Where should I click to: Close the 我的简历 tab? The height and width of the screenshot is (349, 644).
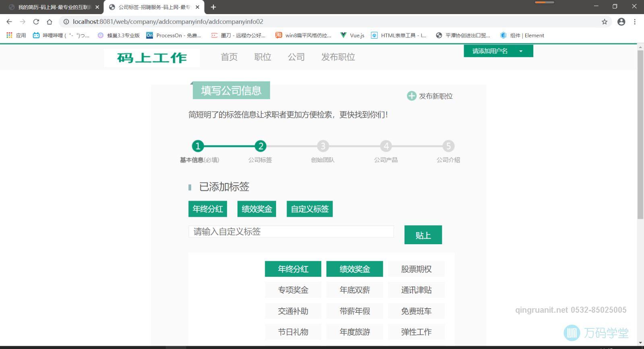97,7
